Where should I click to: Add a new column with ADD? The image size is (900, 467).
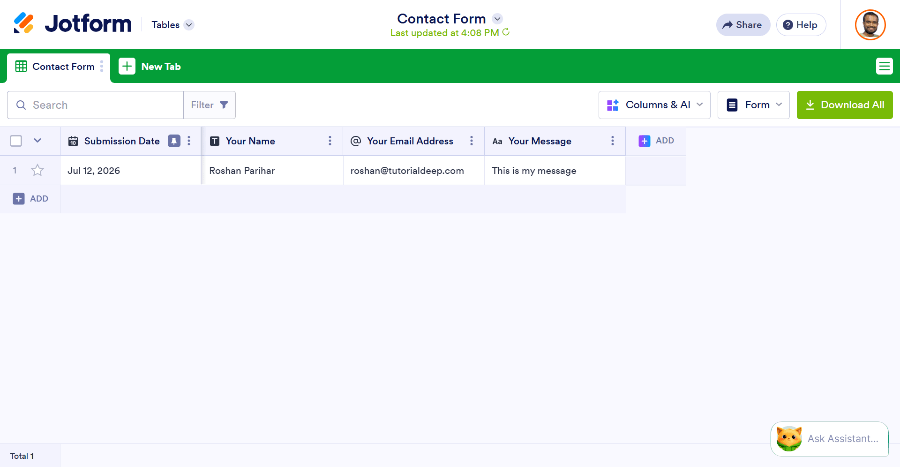pos(657,141)
